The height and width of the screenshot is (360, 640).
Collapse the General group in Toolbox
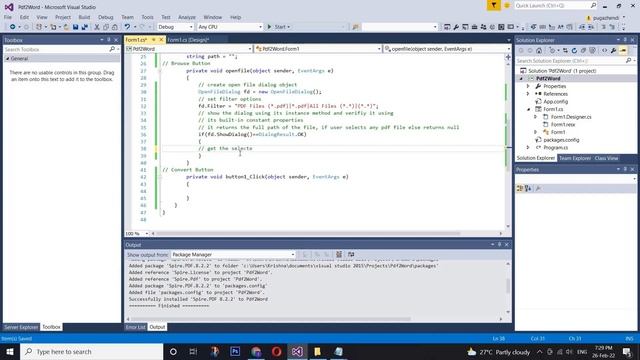(7, 58)
